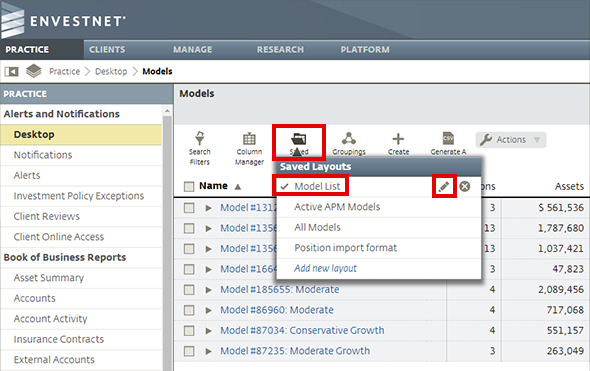Click the stacked layers icon in breadcrumb
590x371 pixels.
[x=33, y=71]
